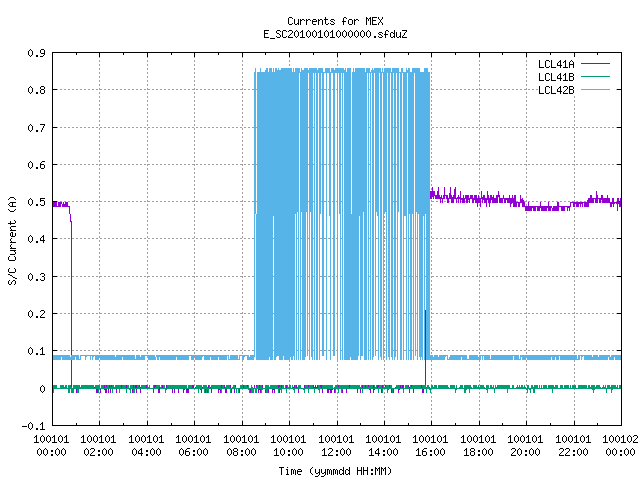
Task: Click the 0.7 y-axis tick label
Action: 36,128
